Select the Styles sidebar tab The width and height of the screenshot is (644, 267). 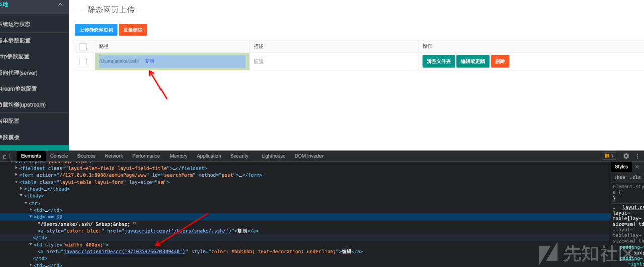pyautogui.click(x=621, y=167)
